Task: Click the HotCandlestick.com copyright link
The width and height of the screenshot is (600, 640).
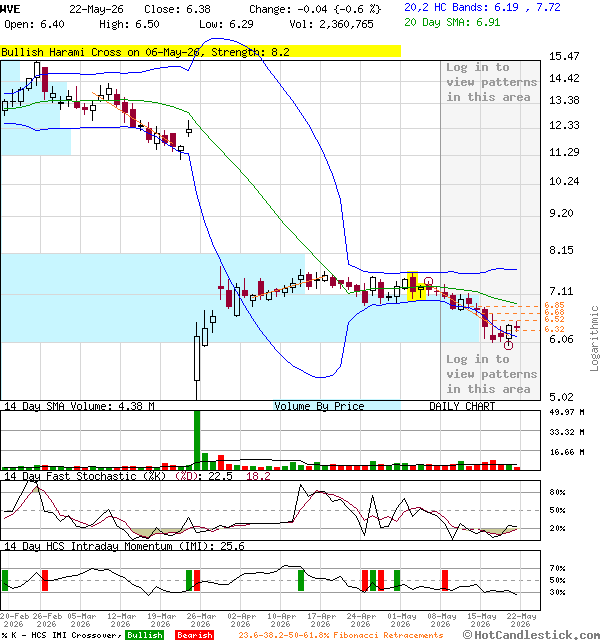Action: point(531,635)
